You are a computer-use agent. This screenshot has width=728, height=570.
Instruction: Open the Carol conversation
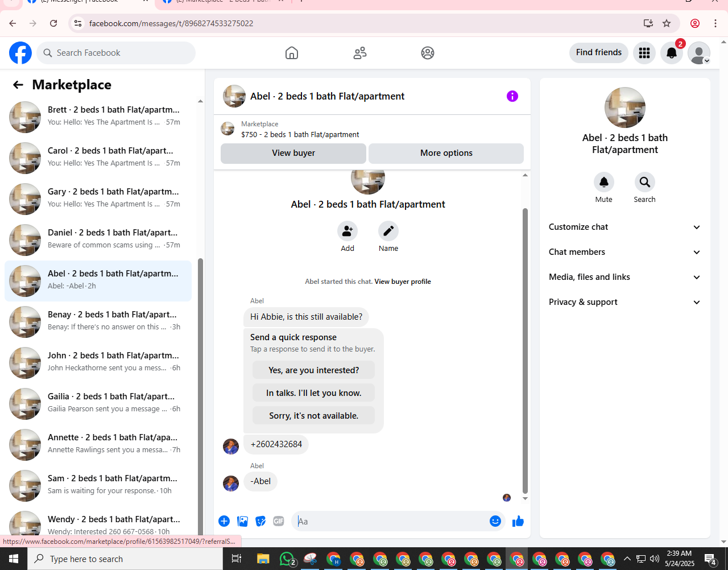(x=98, y=158)
